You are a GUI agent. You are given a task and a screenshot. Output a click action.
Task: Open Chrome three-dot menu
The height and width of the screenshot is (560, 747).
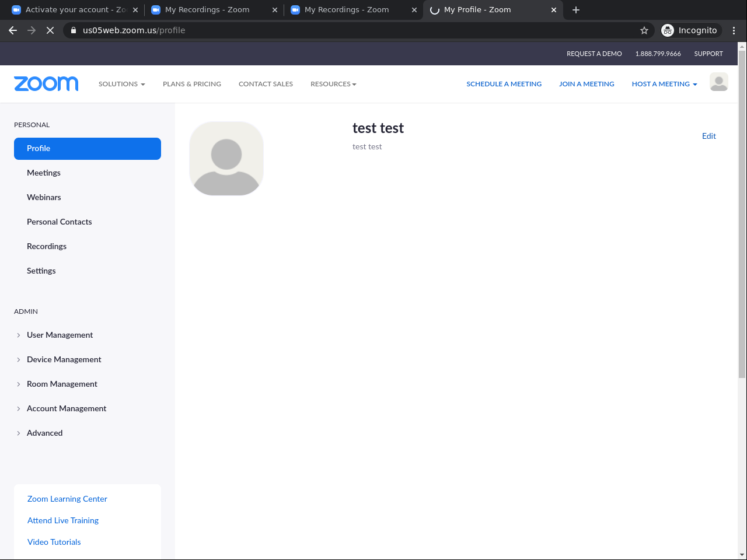[734, 30]
